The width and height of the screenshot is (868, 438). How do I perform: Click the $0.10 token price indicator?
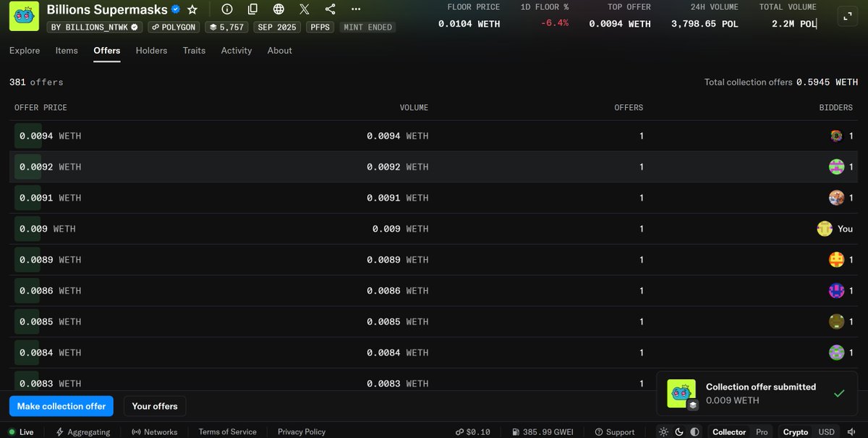click(x=472, y=431)
